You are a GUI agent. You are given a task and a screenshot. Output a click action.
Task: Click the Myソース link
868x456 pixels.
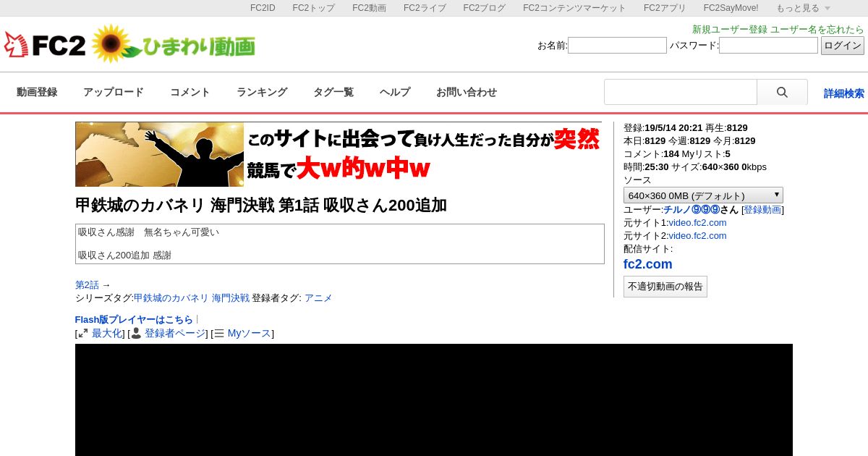click(x=250, y=334)
